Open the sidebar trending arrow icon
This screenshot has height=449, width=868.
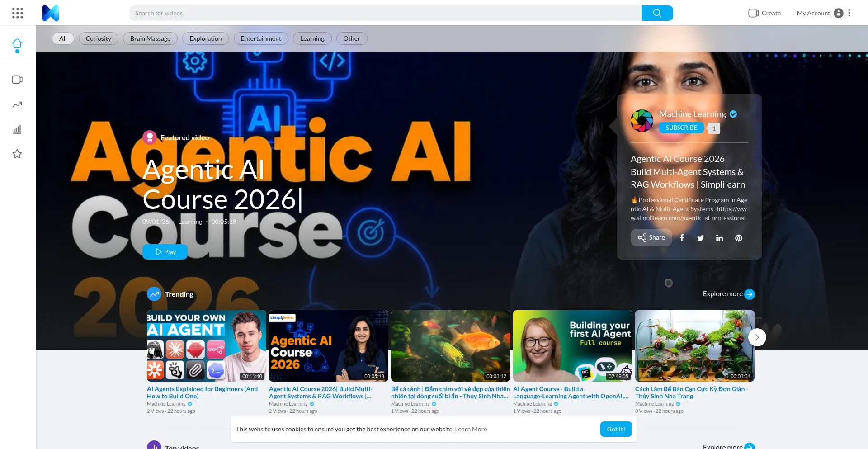click(17, 104)
